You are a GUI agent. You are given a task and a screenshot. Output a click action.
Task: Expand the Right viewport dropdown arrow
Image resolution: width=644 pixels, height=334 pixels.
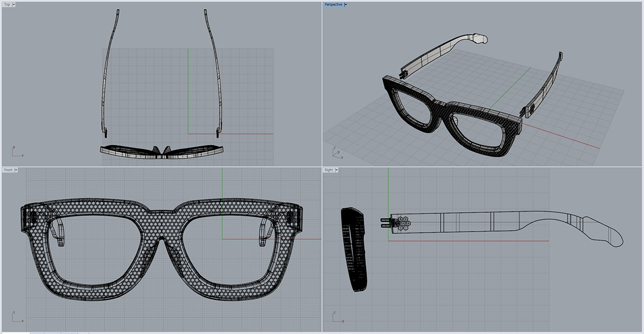336,170
